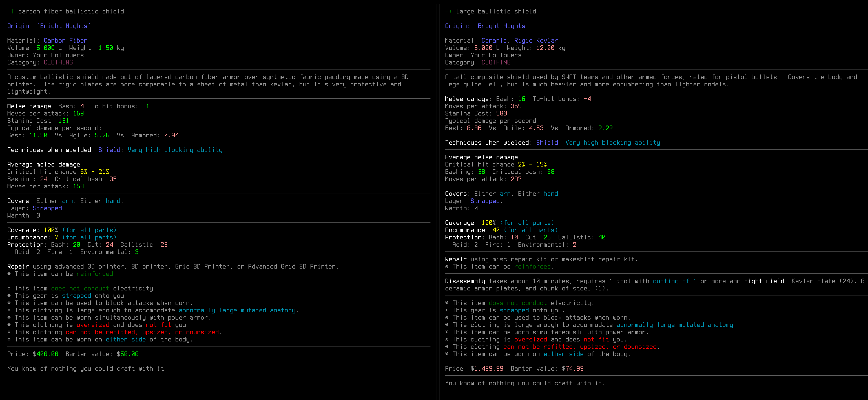This screenshot has height=400, width=868.
Task: Click 'Carbon Fiber' material link
Action: (x=65, y=40)
